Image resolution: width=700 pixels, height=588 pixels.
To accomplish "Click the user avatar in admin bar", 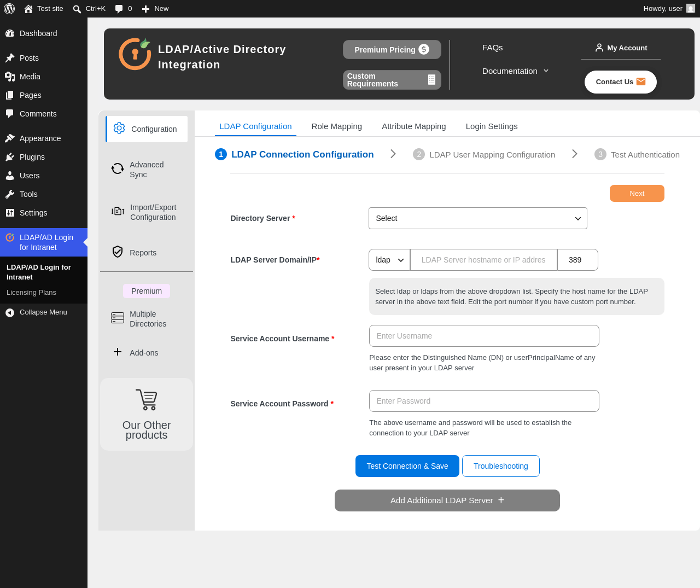I will click(691, 8).
